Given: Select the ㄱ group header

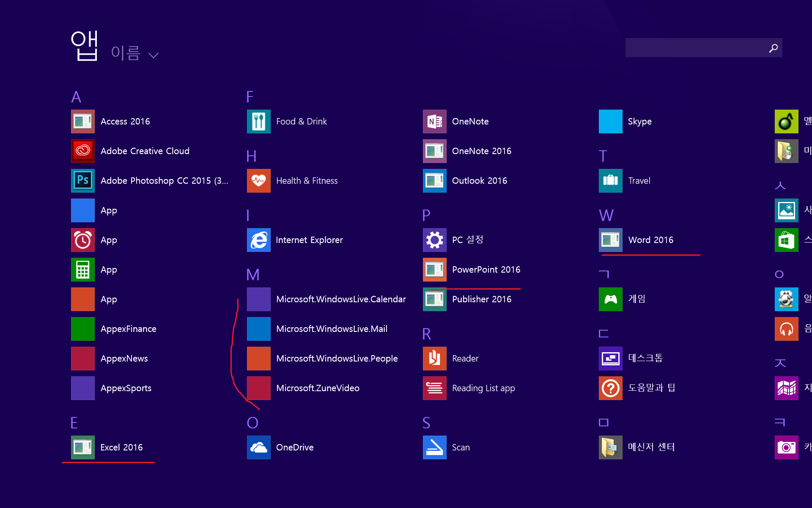Looking at the screenshot, I should click(604, 274).
